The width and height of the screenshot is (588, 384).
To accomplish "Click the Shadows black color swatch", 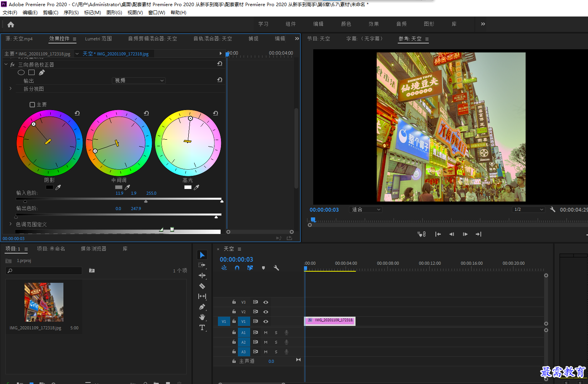I will [50, 187].
